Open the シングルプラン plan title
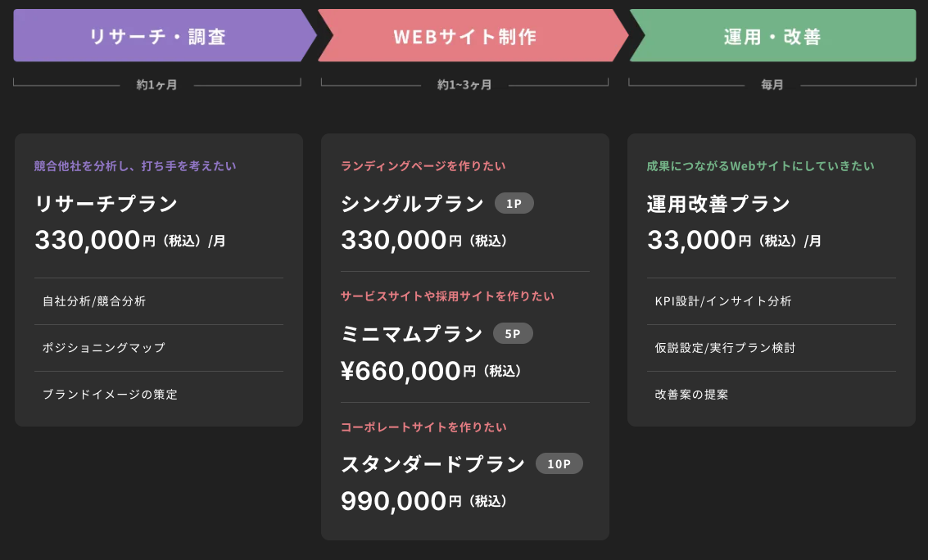 [x=413, y=204]
